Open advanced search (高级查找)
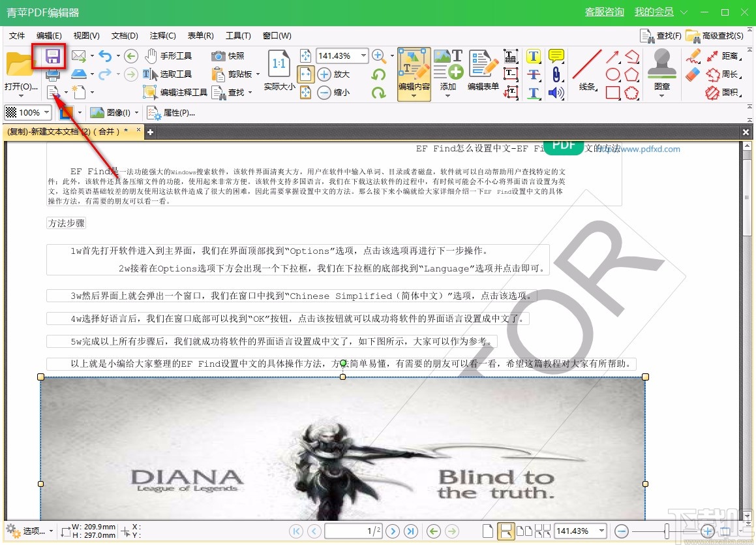The image size is (756, 545). (x=720, y=36)
